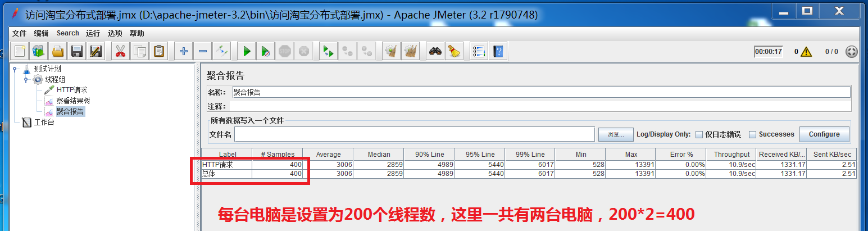Reset search with the broom icon
The height and width of the screenshot is (231, 868).
[x=454, y=52]
